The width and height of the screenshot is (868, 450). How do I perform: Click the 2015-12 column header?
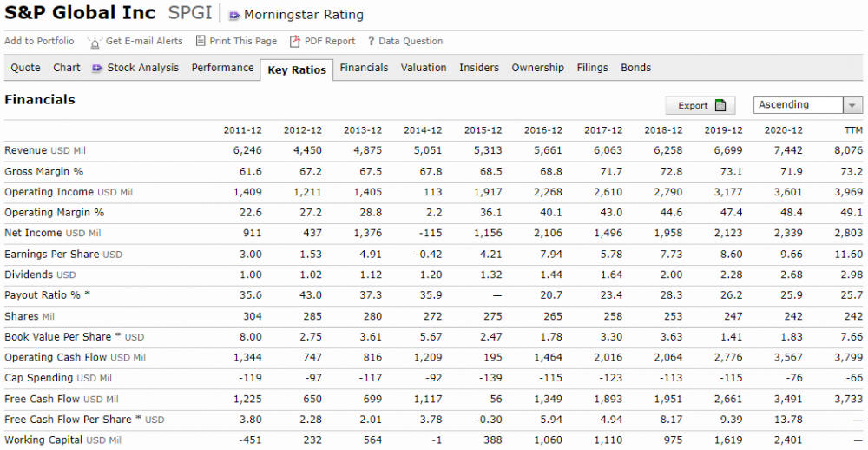[x=483, y=130]
